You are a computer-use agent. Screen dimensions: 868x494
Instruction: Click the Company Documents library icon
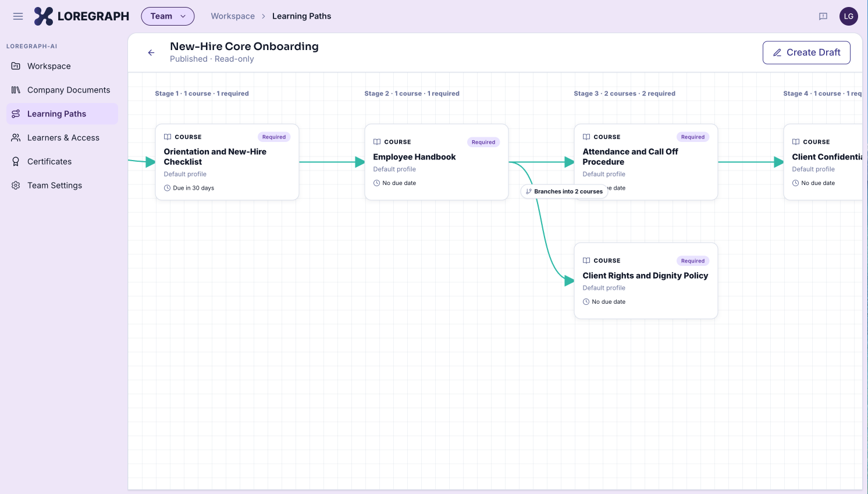coord(16,90)
